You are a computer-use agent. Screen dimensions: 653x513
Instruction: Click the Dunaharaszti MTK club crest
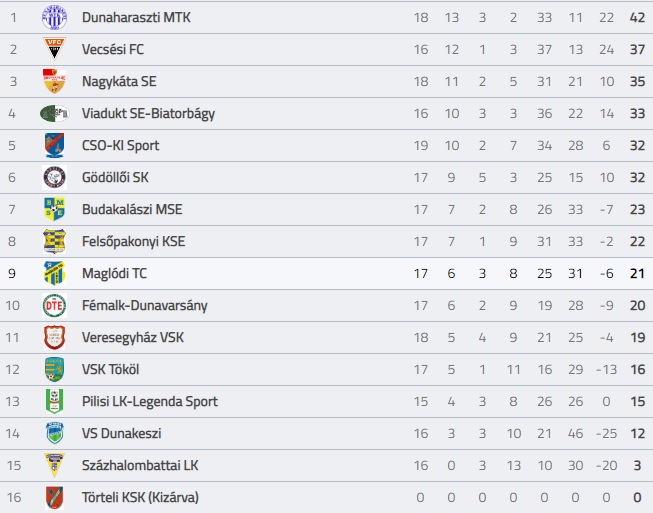[55, 17]
